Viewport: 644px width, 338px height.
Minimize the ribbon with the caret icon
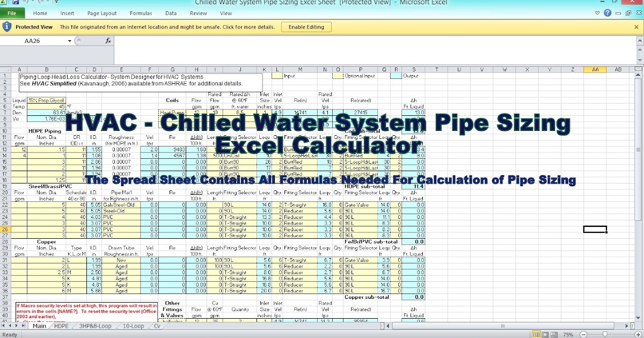click(x=597, y=13)
